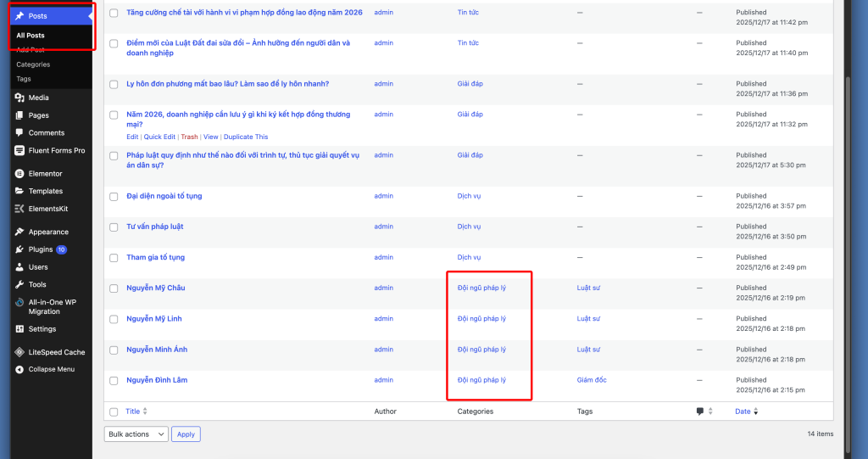Click the Comments speech bubble icon
The width and height of the screenshot is (868, 459).
click(19, 133)
